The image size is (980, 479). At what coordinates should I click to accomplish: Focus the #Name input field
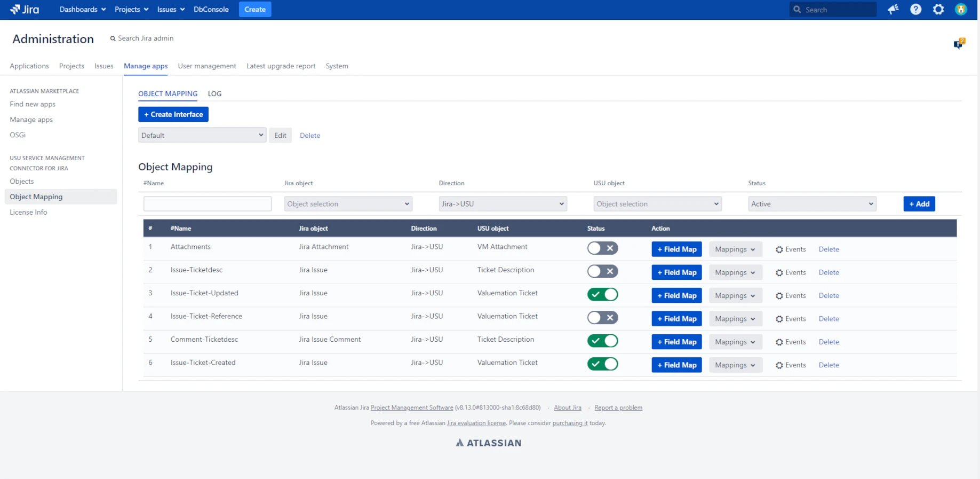pos(208,204)
